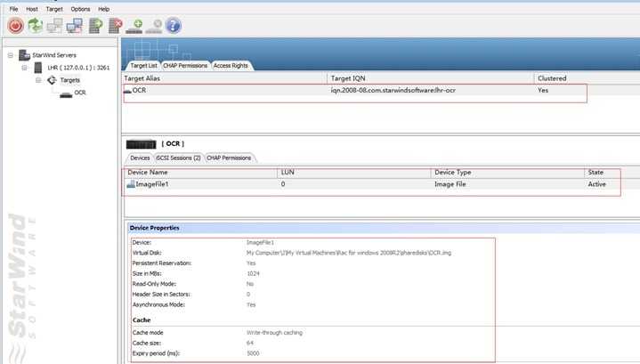Click the greyed-out remove target icon

coord(154,26)
